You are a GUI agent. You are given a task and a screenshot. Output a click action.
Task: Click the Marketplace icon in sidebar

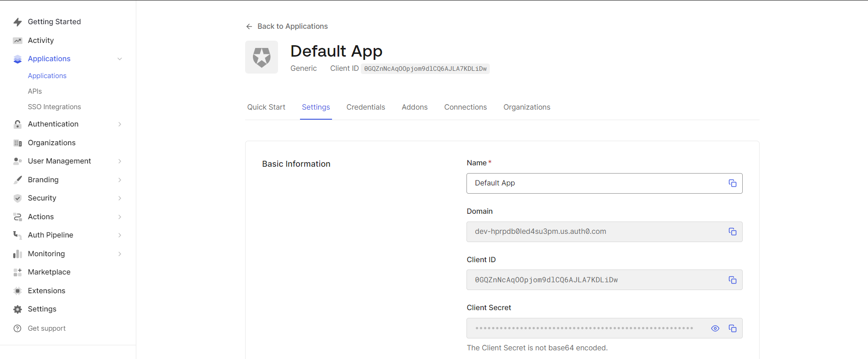(x=18, y=272)
